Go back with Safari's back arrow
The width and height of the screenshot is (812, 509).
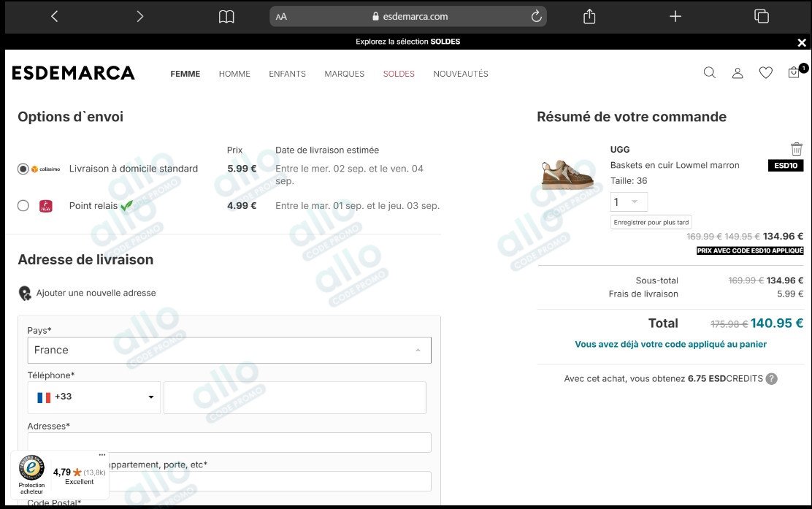(54, 17)
